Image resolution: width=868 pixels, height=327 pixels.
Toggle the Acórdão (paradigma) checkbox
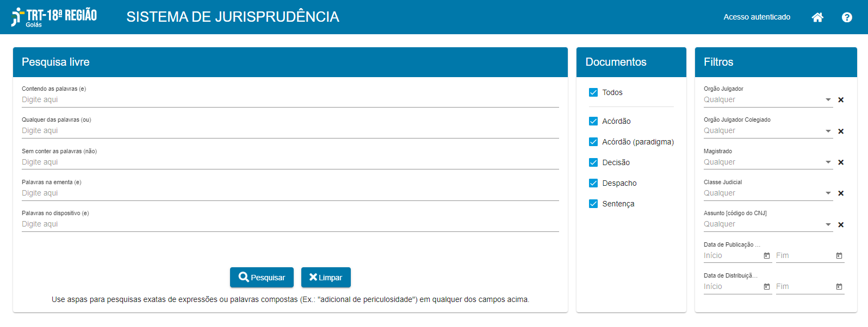pyautogui.click(x=593, y=142)
